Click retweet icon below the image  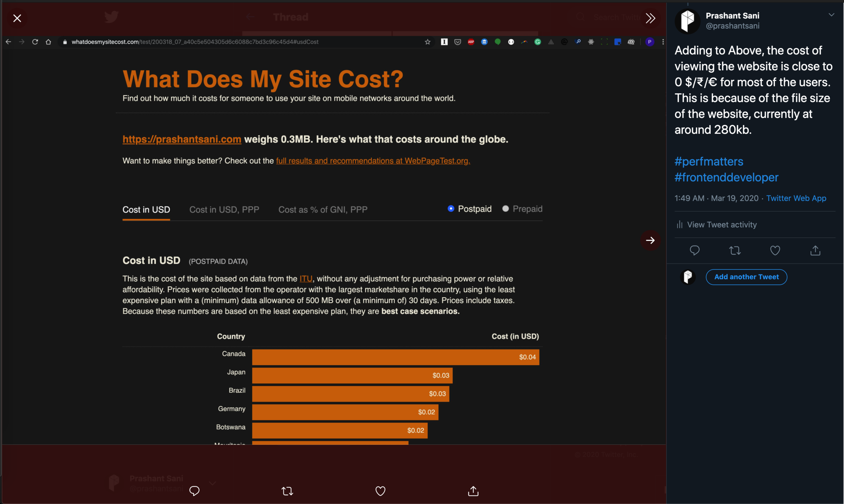point(287,491)
